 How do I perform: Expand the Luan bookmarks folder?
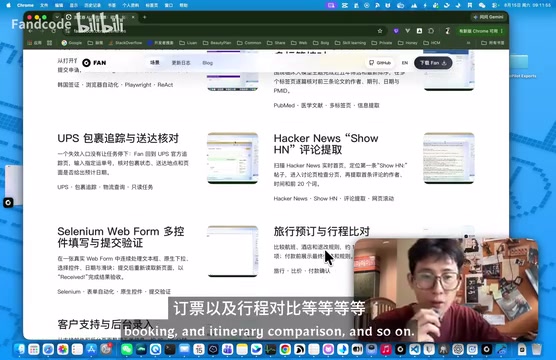[x=188, y=43]
